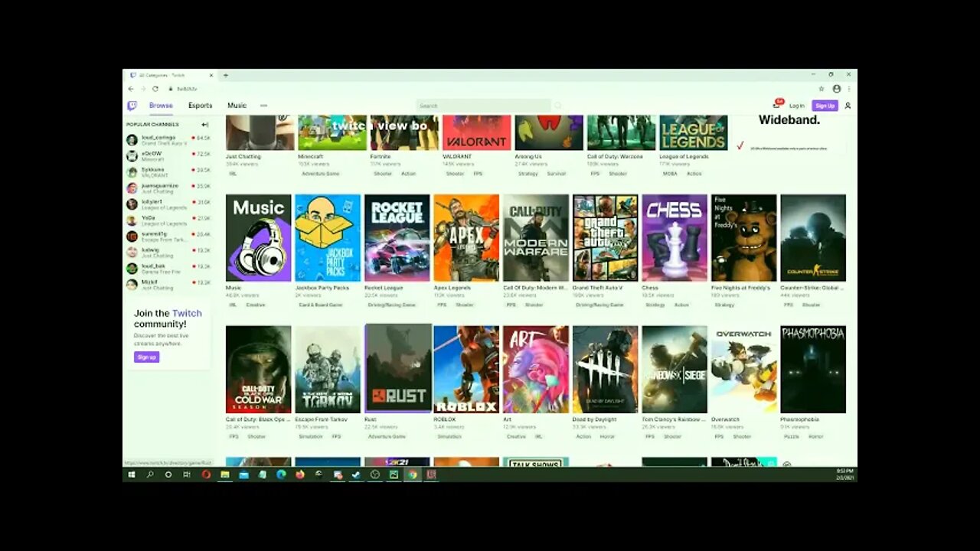Click the Minecraft category title

coord(310,157)
